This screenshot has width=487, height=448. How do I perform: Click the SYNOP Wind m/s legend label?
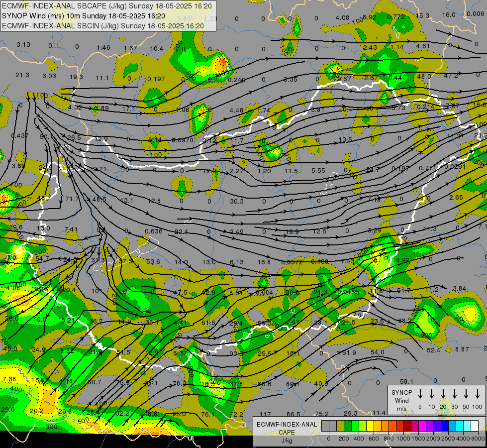coord(401,401)
